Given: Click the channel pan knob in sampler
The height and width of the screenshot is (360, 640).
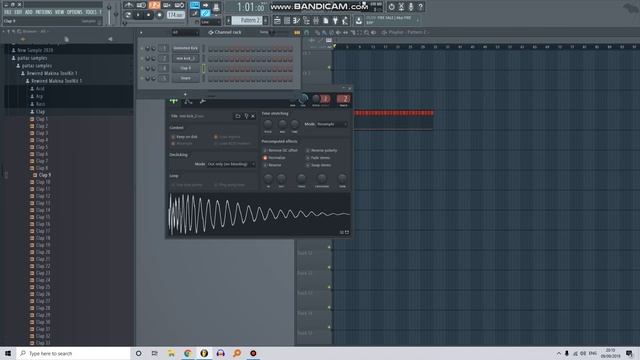Looking at the screenshot, I should [x=292, y=99].
